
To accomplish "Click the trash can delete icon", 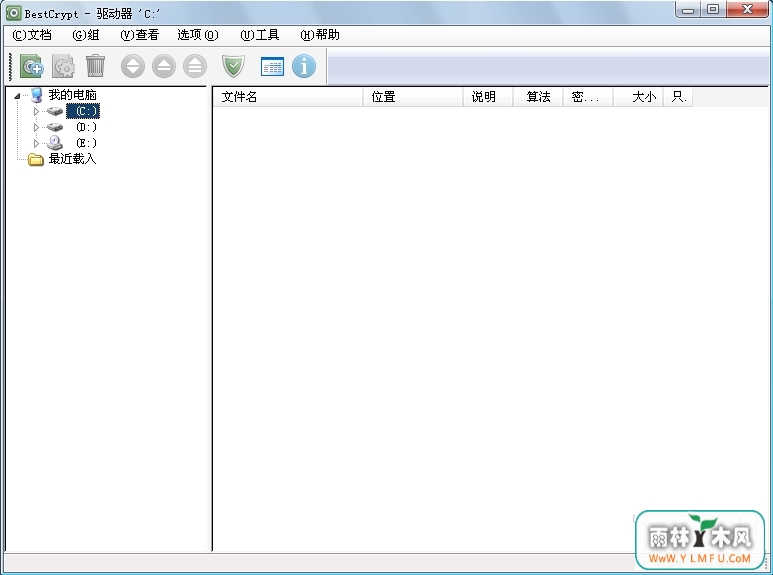I will 95,66.
